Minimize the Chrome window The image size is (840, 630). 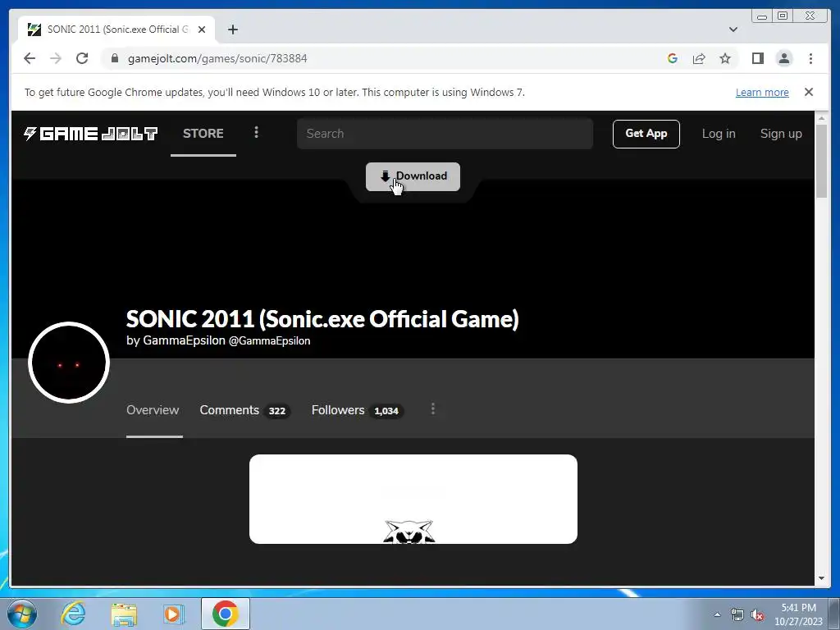[x=762, y=16]
